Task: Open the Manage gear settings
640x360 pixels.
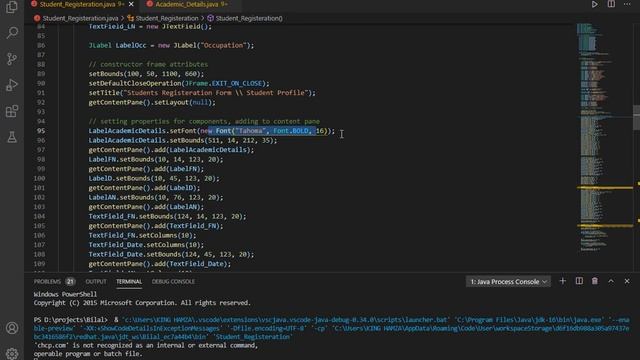Action: point(12,353)
